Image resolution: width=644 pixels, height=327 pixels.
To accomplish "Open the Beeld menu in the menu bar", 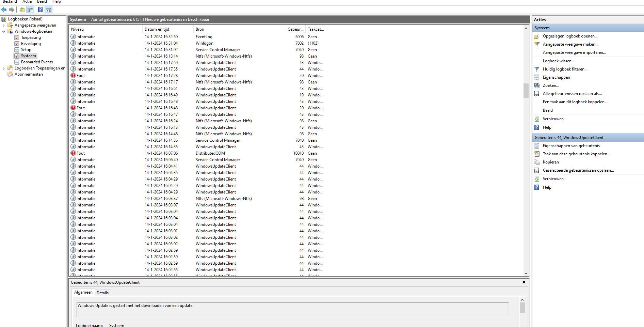I will (x=42, y=2).
